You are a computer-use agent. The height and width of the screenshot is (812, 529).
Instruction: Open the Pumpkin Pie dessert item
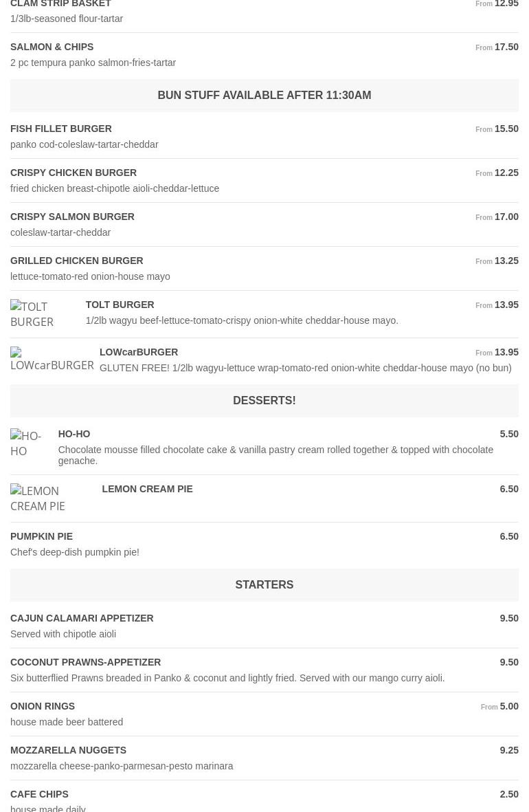41,536
